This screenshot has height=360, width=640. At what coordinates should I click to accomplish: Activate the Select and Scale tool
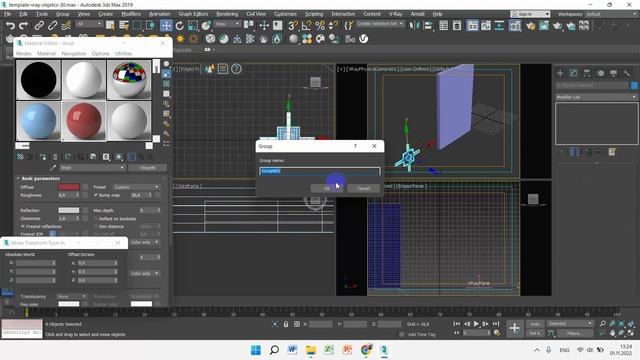click(x=193, y=26)
